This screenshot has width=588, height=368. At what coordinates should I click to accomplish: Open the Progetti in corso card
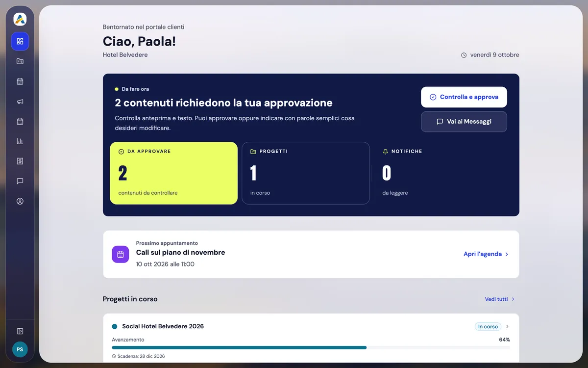tap(306, 173)
